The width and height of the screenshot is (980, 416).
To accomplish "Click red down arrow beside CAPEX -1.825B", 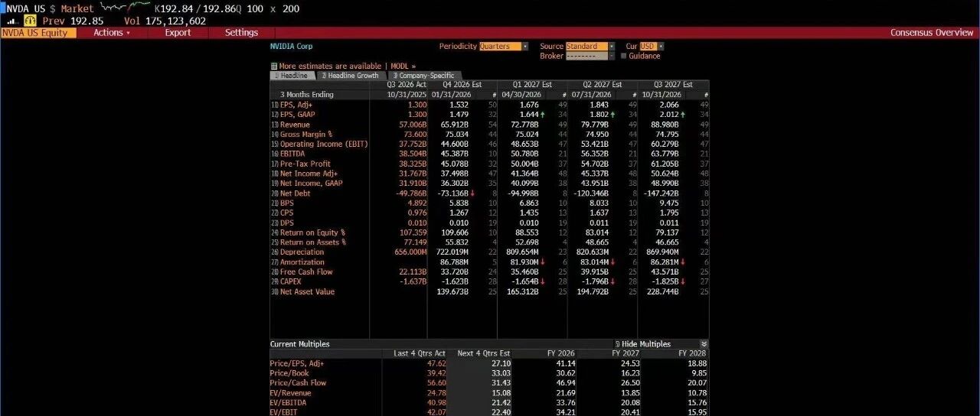I will pyautogui.click(x=684, y=282).
